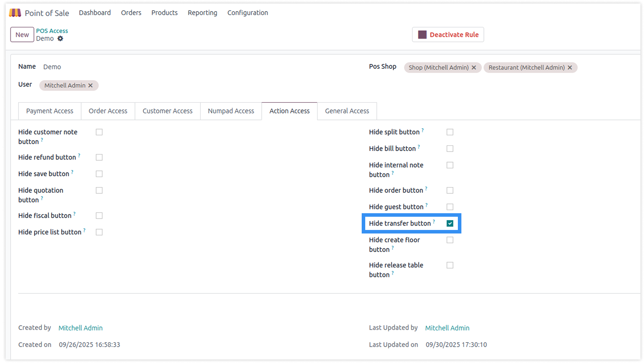Open the Reporting menu
This screenshot has height=363, width=644.
202,13
